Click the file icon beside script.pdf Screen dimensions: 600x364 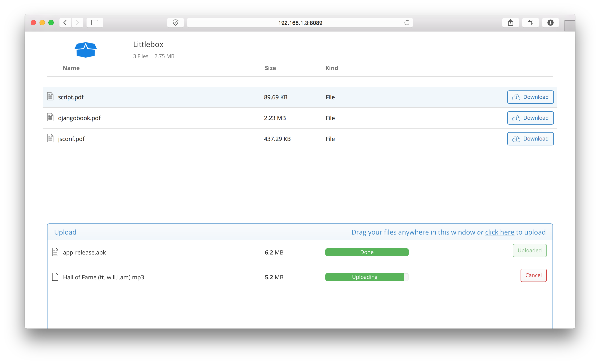[x=50, y=96]
